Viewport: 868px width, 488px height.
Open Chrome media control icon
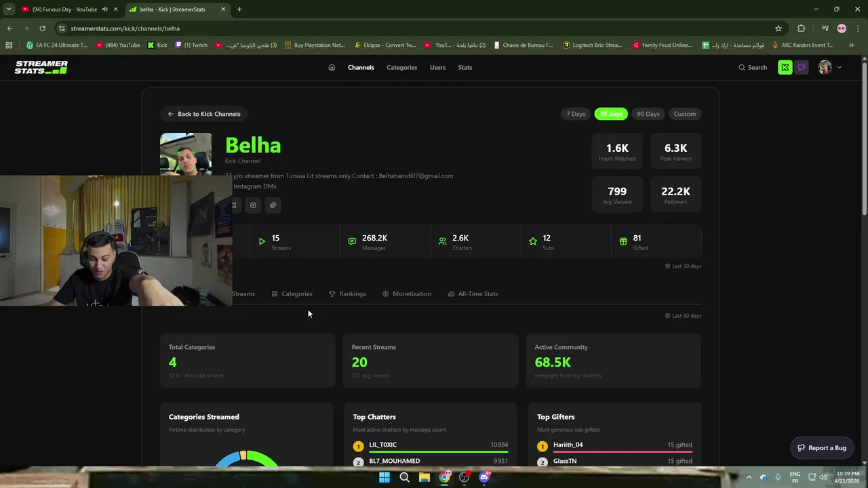coord(825,28)
